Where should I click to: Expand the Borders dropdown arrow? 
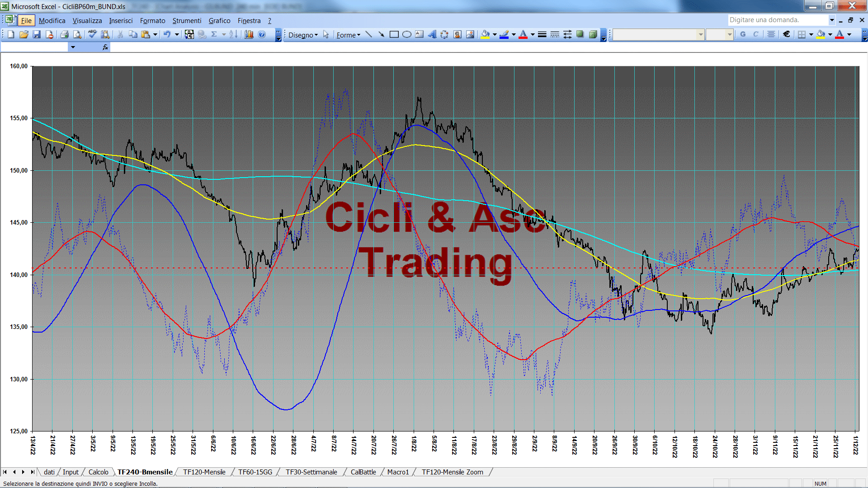[x=811, y=34]
